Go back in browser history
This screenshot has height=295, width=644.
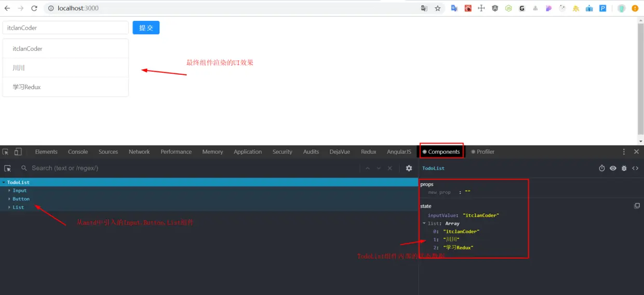coord(7,8)
